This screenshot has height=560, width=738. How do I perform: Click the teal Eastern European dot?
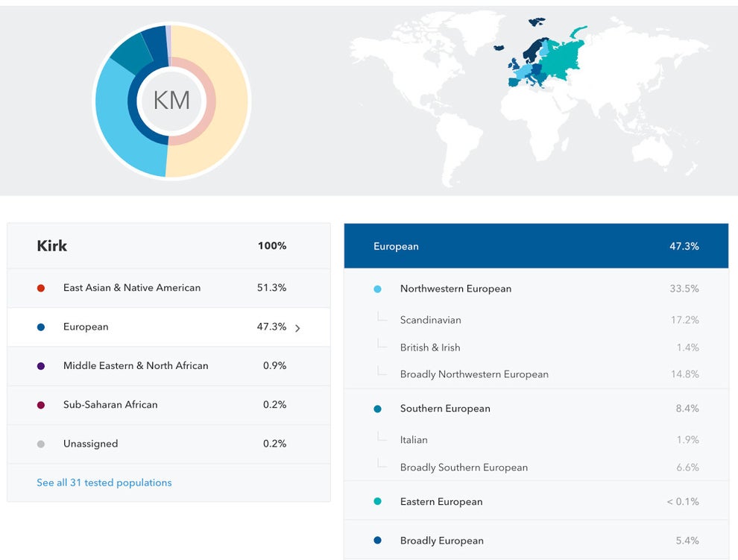pyautogui.click(x=377, y=502)
